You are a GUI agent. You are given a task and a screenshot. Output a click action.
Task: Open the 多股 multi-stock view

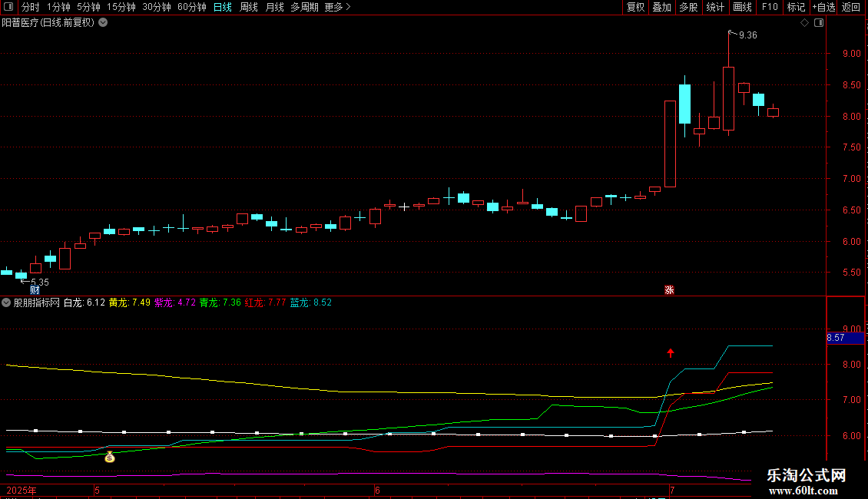pyautogui.click(x=689, y=7)
